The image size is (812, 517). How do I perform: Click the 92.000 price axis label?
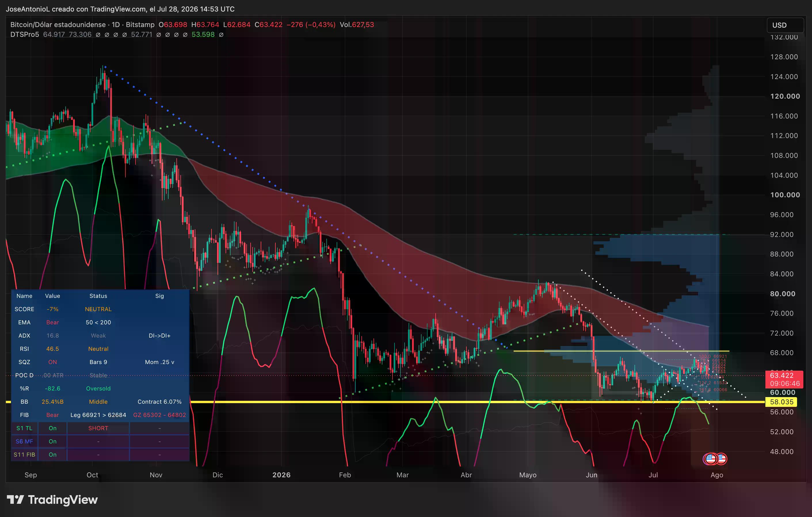[782, 235]
